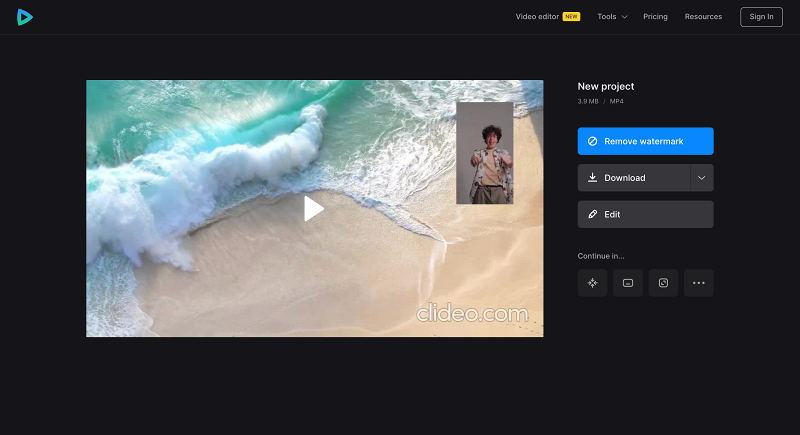The height and width of the screenshot is (435, 800).
Task: Go to the Pricing page
Action: tap(655, 16)
